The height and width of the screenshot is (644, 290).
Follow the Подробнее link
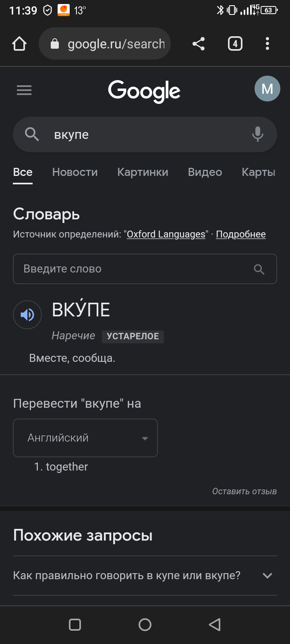(241, 234)
